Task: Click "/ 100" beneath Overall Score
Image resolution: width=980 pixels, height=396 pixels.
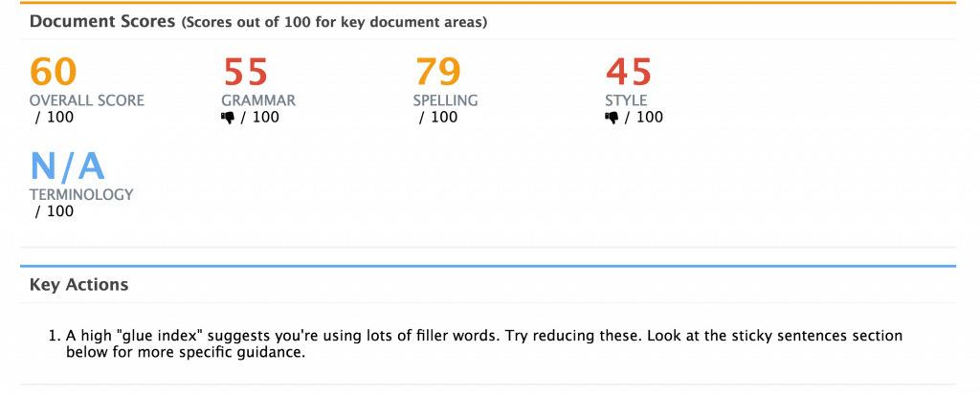Action: coord(54,118)
